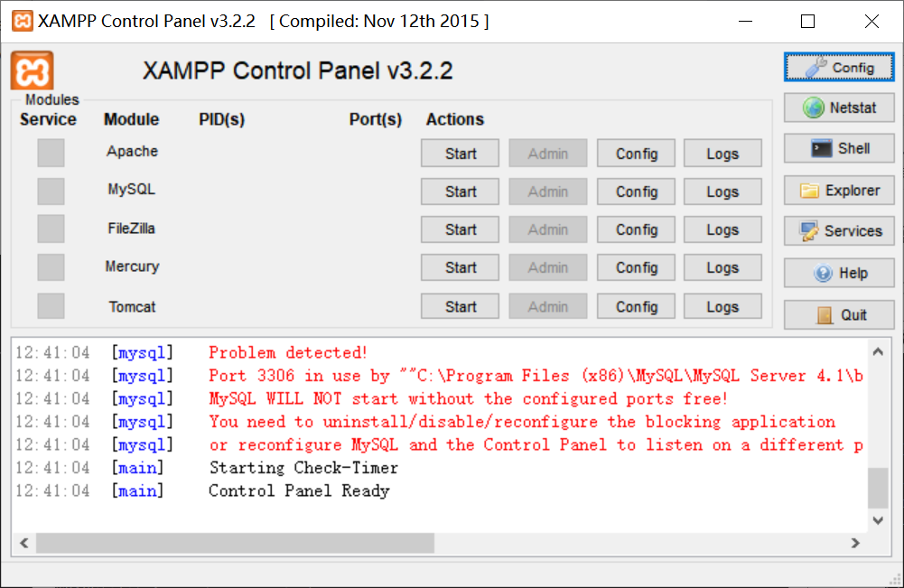Image resolution: width=904 pixels, height=588 pixels.
Task: Open Apache Config menu
Action: [x=636, y=154]
